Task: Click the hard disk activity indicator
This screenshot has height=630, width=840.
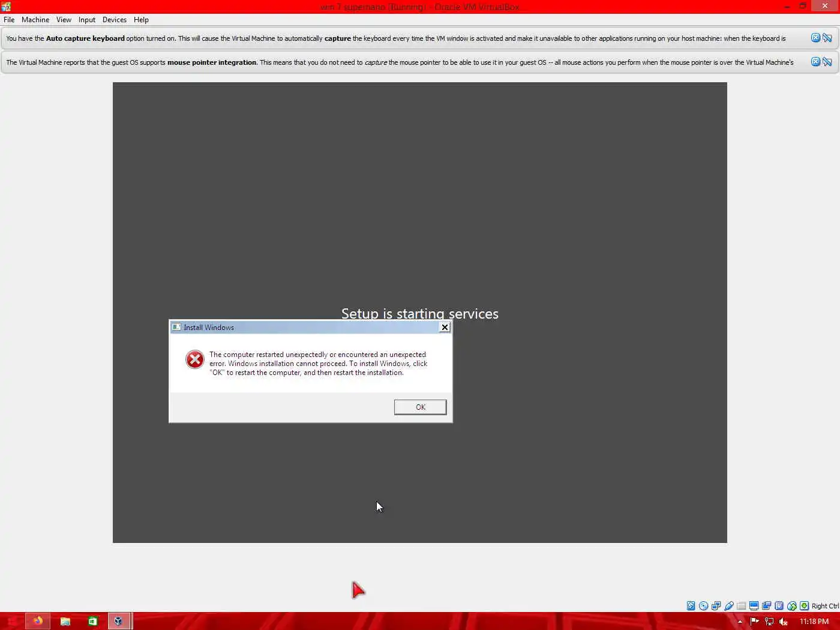Action: [691, 606]
